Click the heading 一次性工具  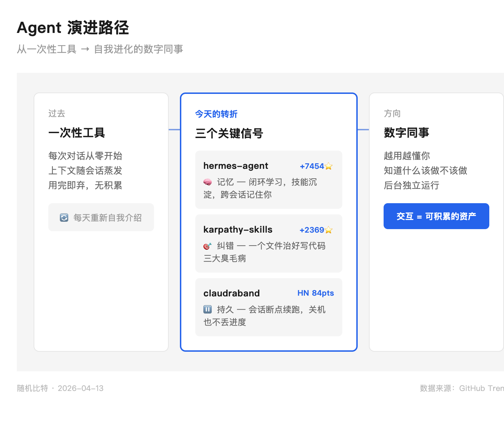[x=77, y=133]
